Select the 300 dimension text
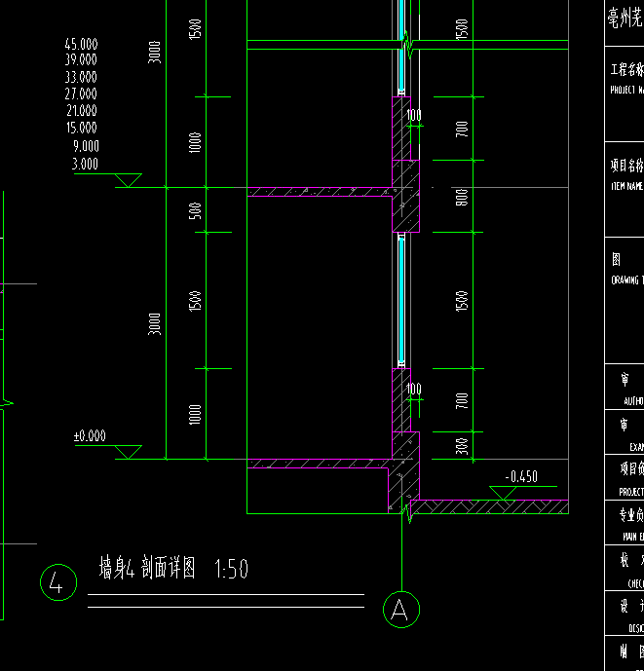Viewport: 644px width, 671px height. tap(462, 446)
